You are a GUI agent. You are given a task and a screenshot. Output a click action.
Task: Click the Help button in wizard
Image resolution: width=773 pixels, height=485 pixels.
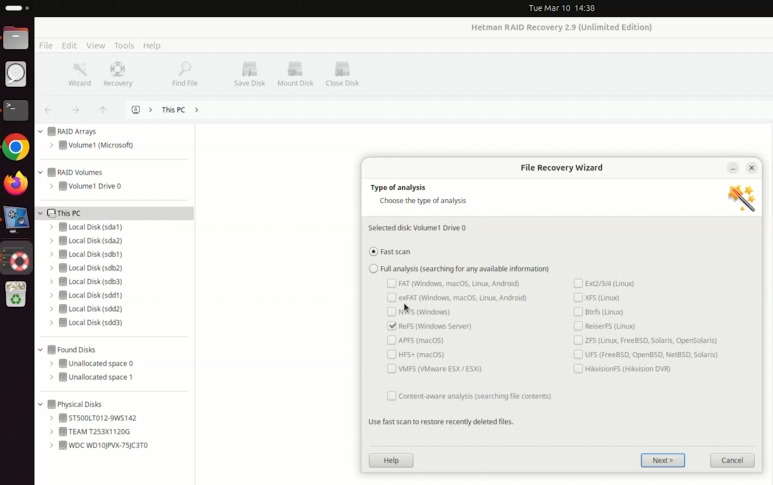391,460
